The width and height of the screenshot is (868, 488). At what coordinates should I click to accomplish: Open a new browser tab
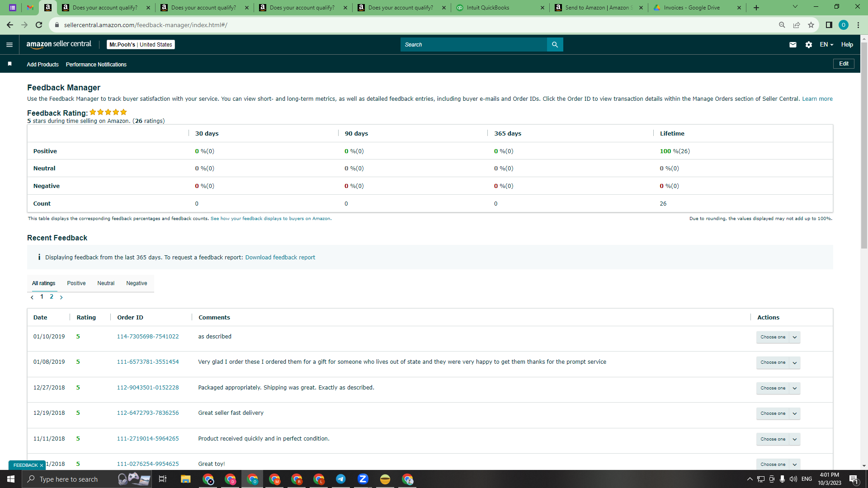coord(756,8)
